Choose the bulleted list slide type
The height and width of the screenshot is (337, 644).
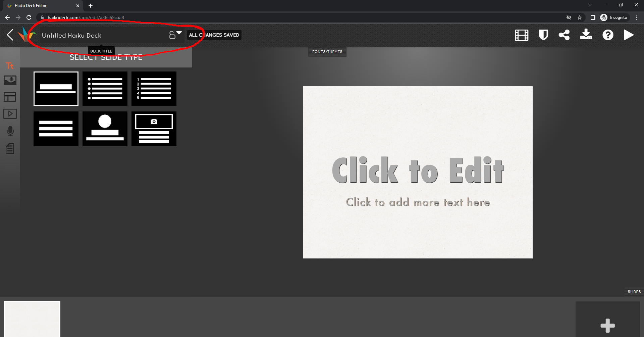pos(105,89)
